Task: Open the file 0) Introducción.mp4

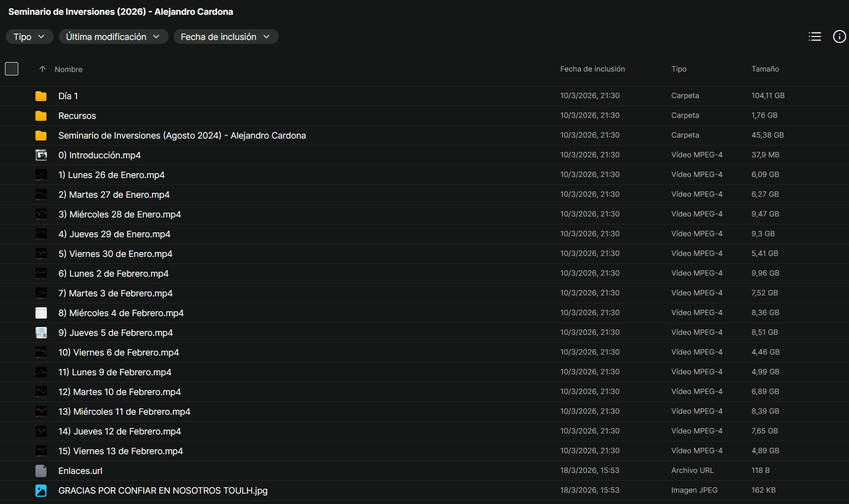Action: tap(99, 155)
